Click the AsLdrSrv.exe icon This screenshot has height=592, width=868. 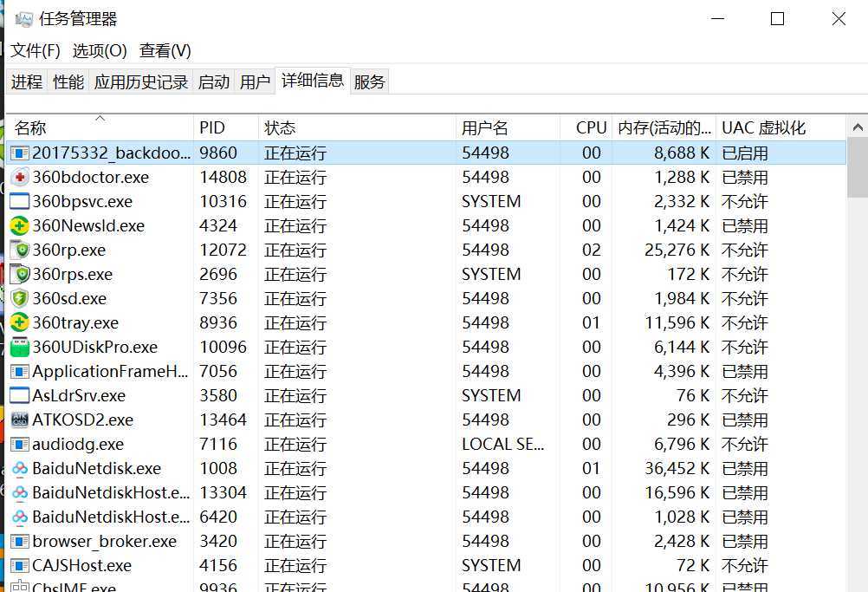[x=19, y=395]
